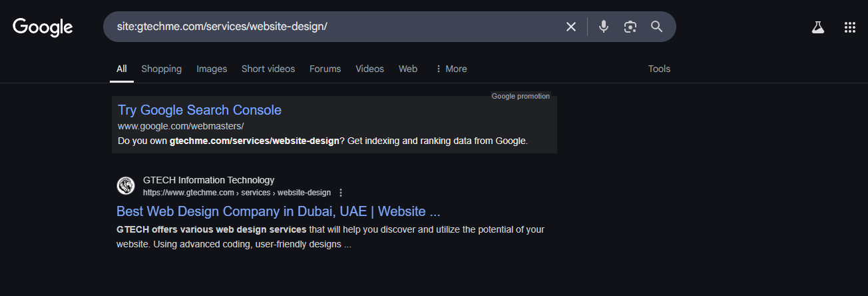Click the GTECH Information Technology site name

[208, 180]
